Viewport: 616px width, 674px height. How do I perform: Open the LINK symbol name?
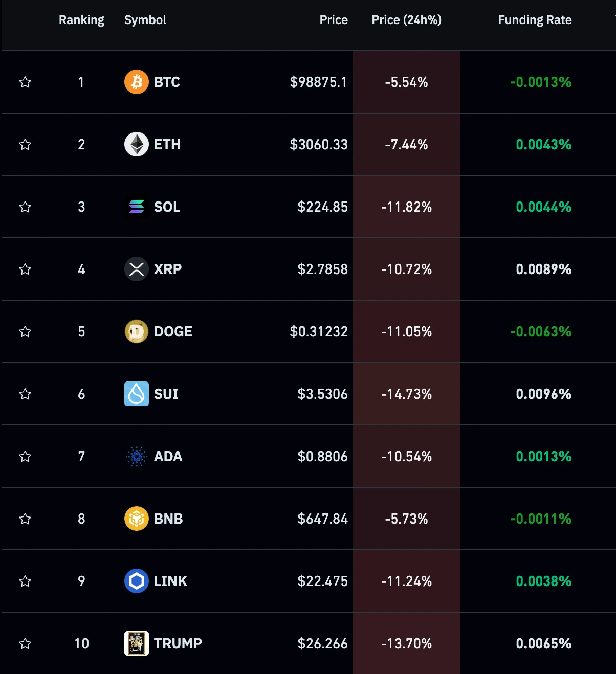[170, 581]
